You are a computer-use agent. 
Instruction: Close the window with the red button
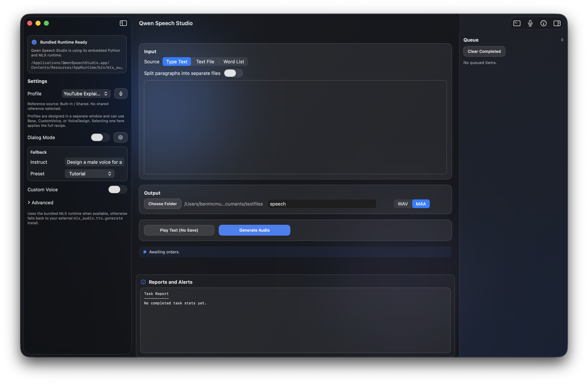(30, 23)
